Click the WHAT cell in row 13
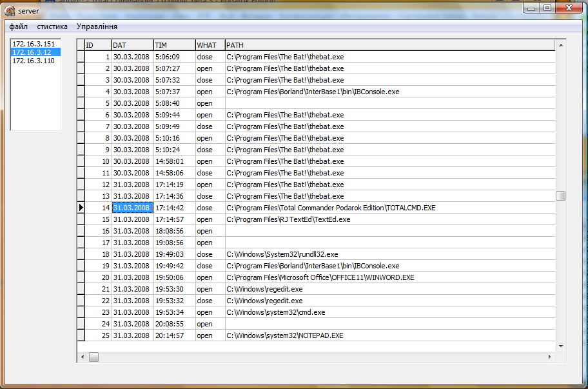Image resolution: width=588 pixels, height=389 pixels. click(x=210, y=196)
